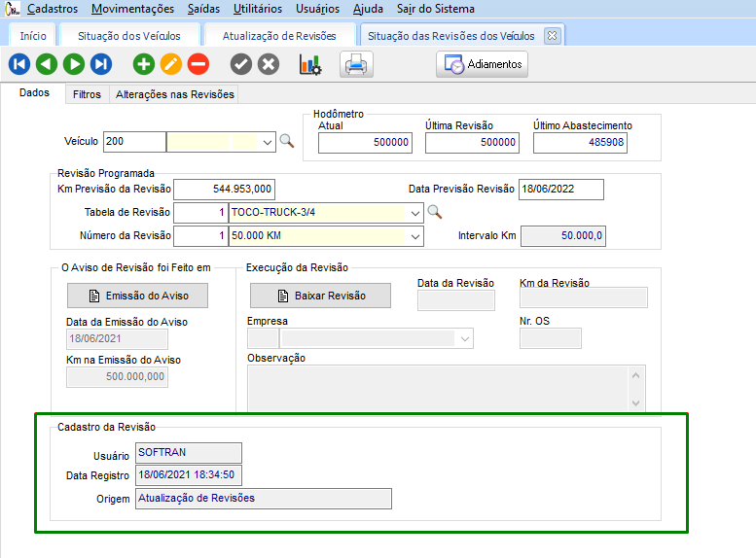Open Alterações nas Revisões sub-tab

tap(174, 94)
